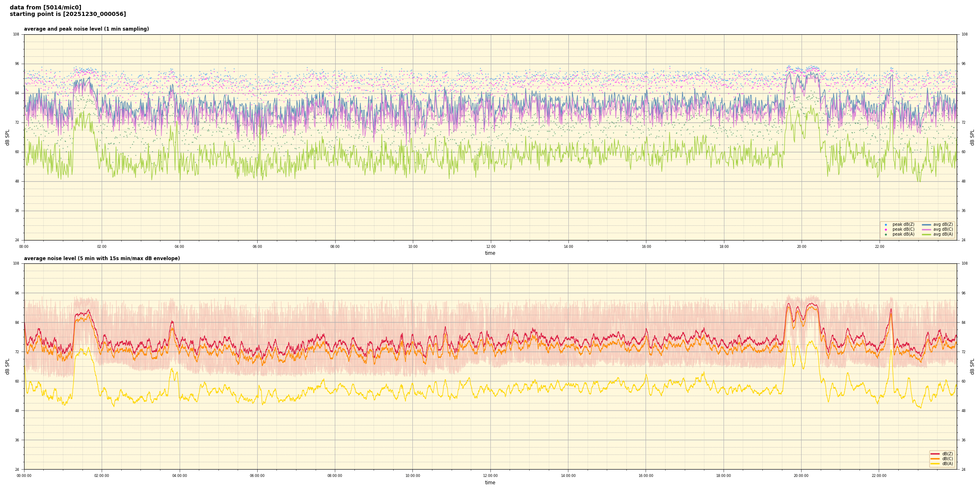Click the 'average and peak noise level' chart title
This screenshot has height=490, width=980.
(x=86, y=29)
